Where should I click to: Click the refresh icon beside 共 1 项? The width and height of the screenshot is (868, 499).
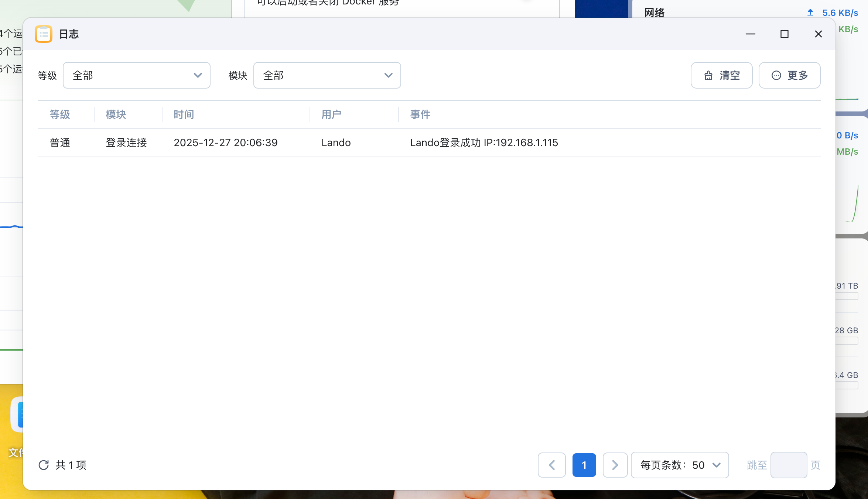44,465
